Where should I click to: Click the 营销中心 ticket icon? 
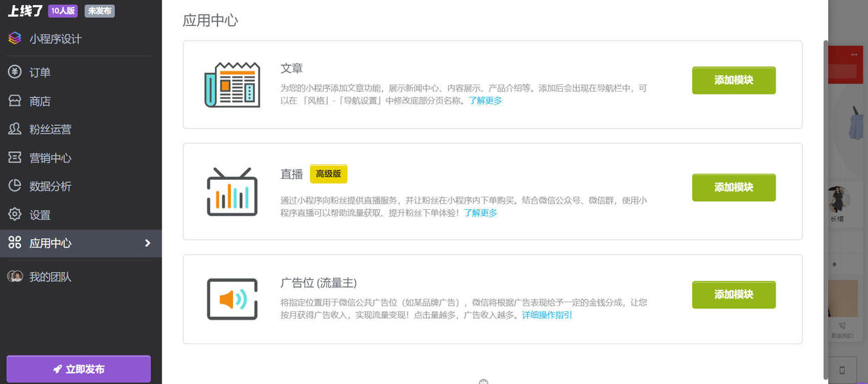coord(15,158)
